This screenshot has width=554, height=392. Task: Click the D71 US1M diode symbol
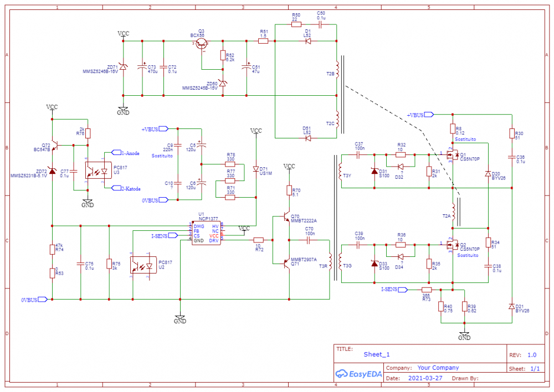click(x=255, y=169)
